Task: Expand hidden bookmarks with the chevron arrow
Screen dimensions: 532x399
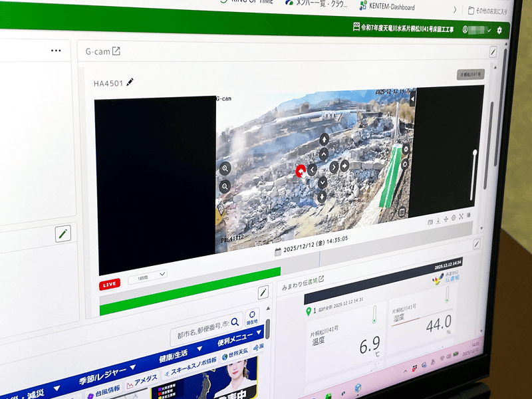Action: coord(455,9)
